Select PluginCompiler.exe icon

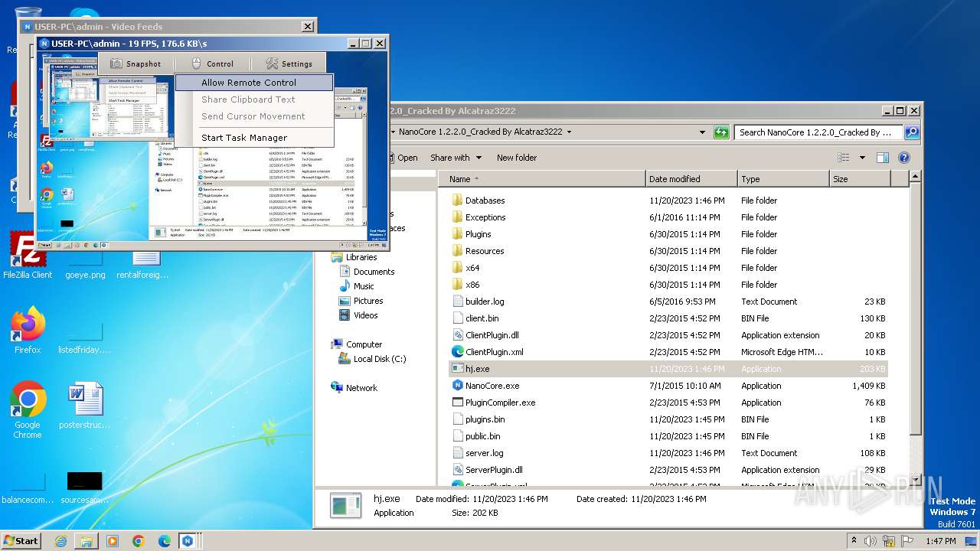(x=458, y=403)
